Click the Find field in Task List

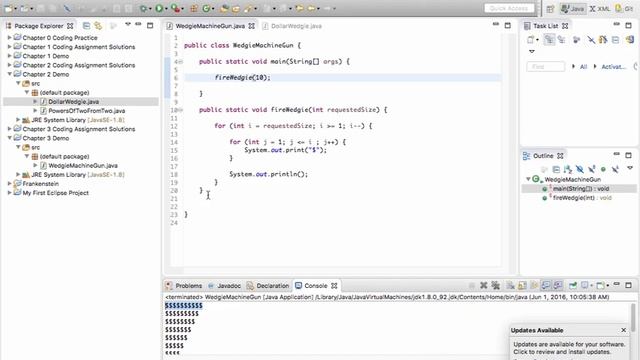[x=546, y=67]
